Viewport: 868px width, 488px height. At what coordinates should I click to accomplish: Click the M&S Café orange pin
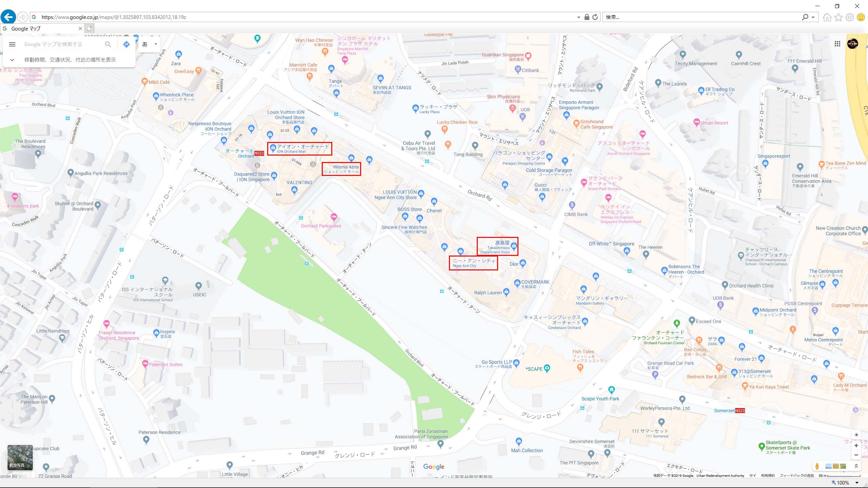pyautogui.click(x=145, y=82)
